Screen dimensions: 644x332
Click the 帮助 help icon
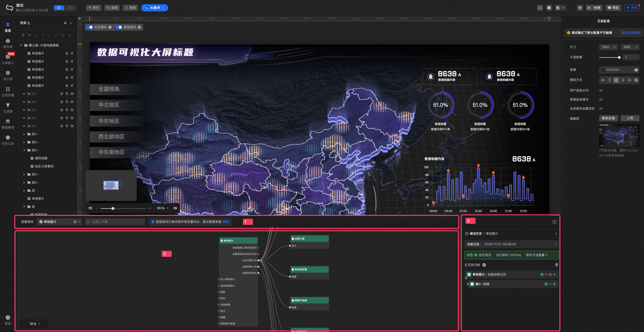(x=8, y=318)
